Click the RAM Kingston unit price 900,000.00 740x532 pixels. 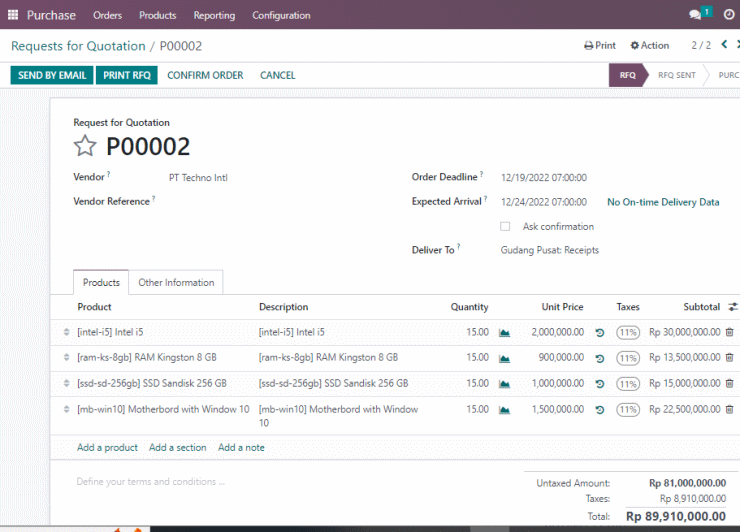(x=561, y=358)
